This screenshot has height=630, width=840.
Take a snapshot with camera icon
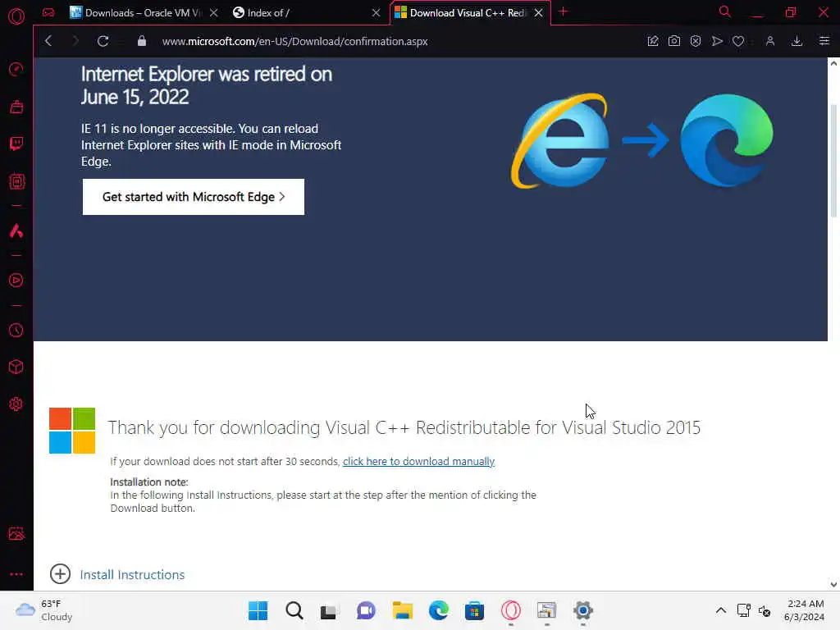point(674,41)
